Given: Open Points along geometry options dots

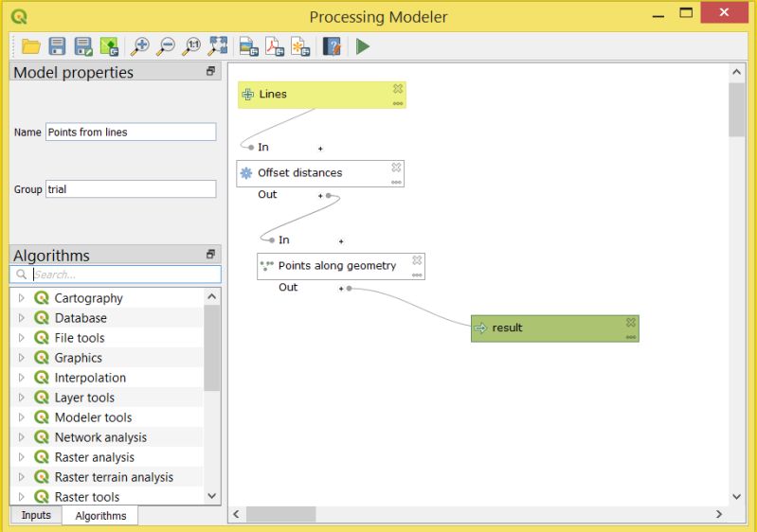Looking at the screenshot, I should point(417,275).
